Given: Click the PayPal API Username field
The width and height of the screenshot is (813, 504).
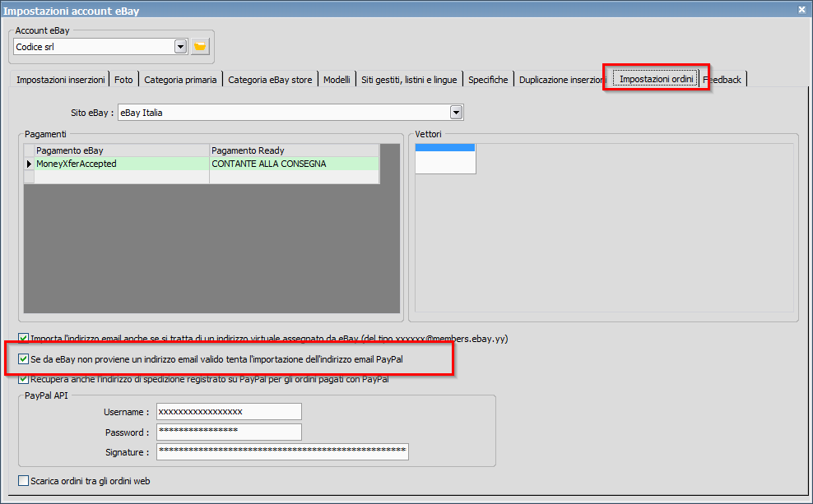Looking at the screenshot, I should (x=230, y=412).
